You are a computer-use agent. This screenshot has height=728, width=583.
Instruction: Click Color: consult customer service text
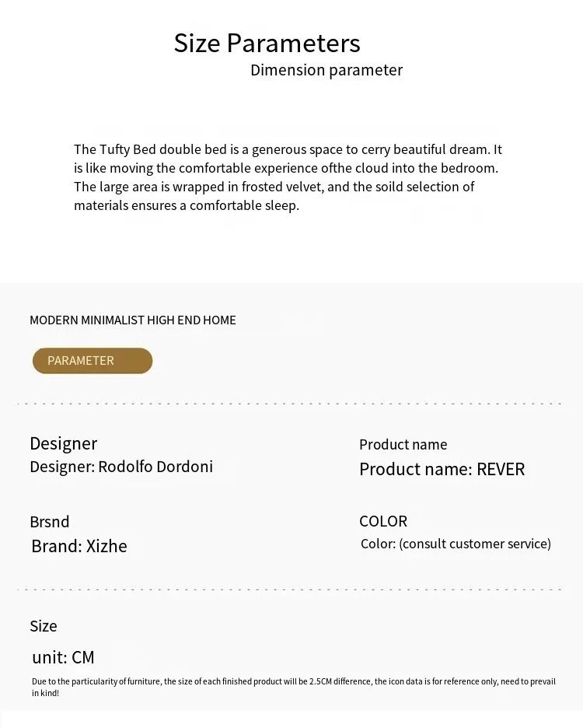point(456,544)
